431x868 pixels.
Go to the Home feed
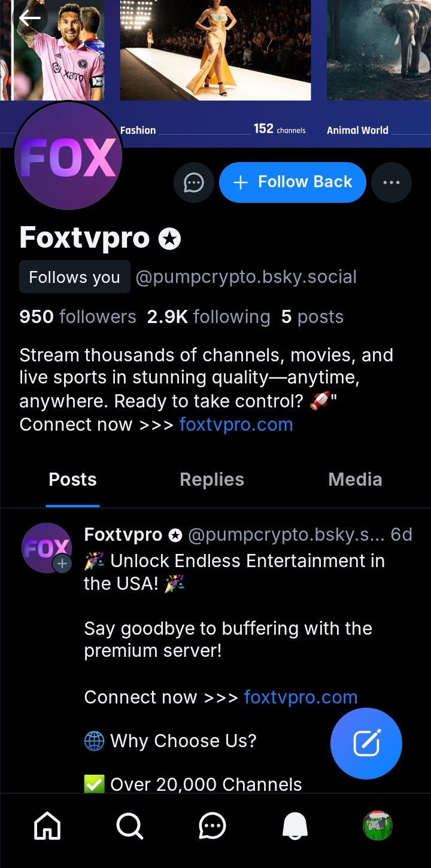(x=48, y=827)
